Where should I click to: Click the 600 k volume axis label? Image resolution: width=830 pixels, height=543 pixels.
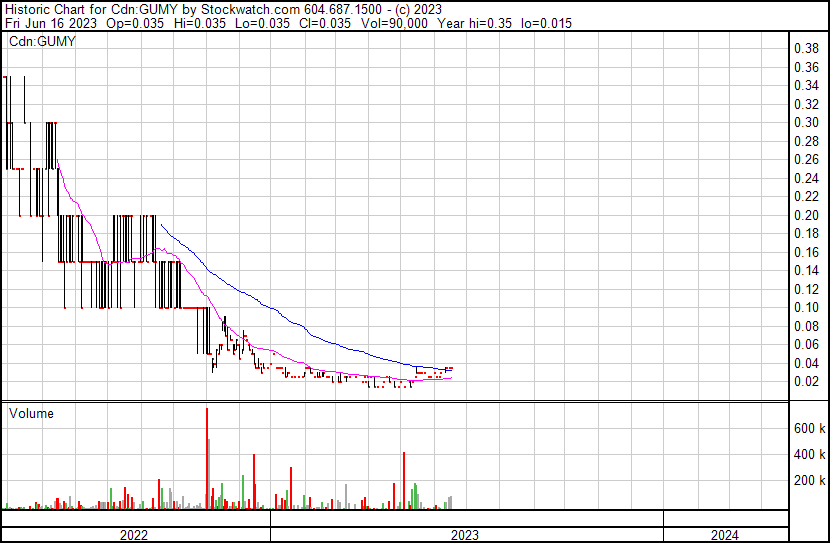coord(809,428)
